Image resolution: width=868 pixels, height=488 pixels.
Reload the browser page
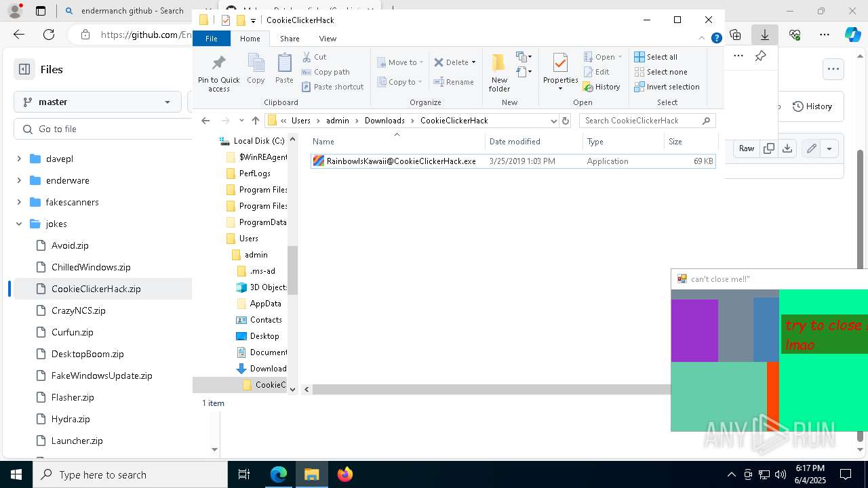coord(49,35)
